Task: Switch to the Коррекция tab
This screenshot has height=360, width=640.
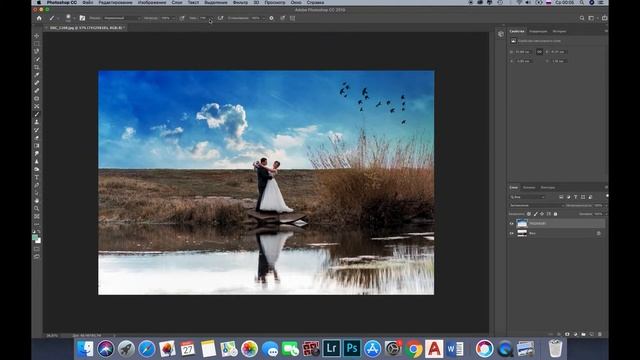Action: (x=538, y=31)
